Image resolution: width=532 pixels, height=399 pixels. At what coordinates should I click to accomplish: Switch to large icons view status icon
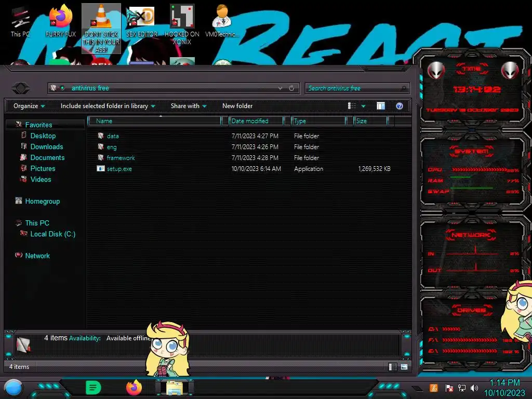[404, 367]
